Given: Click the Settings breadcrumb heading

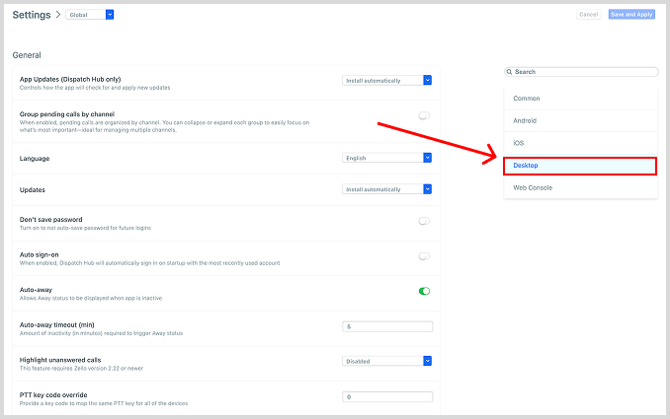Looking at the screenshot, I should click(x=32, y=15).
